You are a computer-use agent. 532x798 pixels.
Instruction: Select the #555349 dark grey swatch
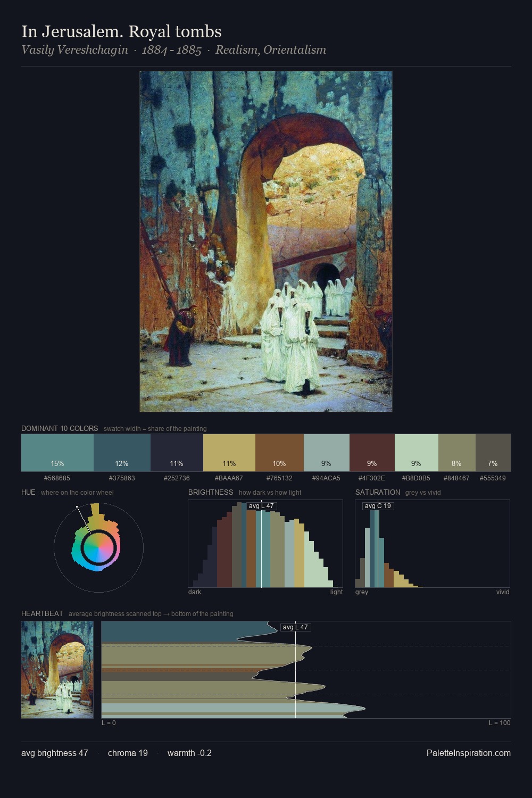493,453
